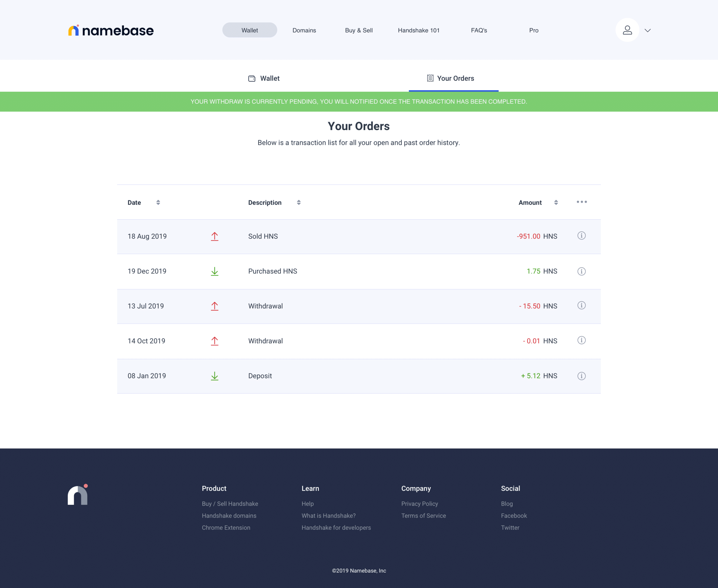Click the footer namebase logo icon

click(x=78, y=494)
